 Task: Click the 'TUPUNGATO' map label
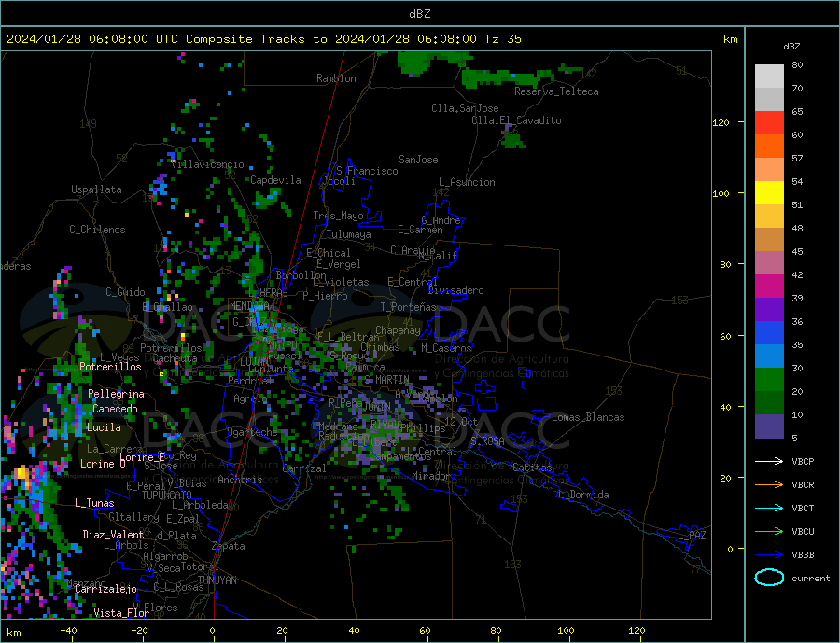[167, 496]
